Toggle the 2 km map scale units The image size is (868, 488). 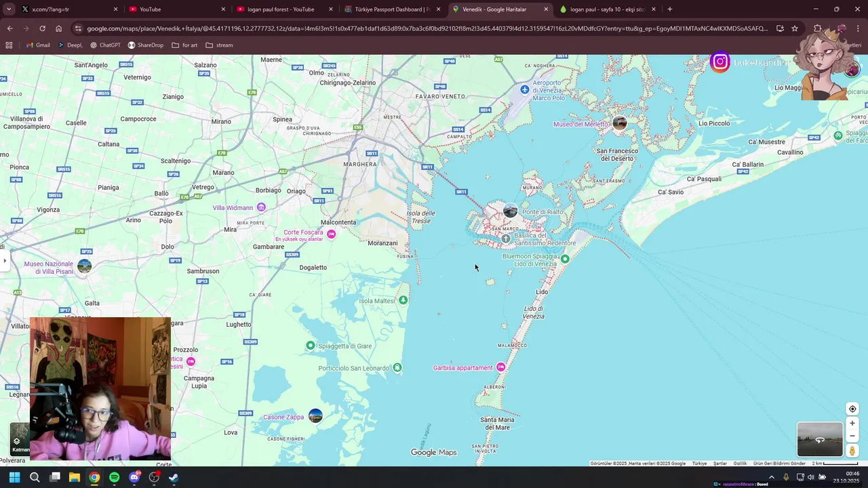click(835, 464)
